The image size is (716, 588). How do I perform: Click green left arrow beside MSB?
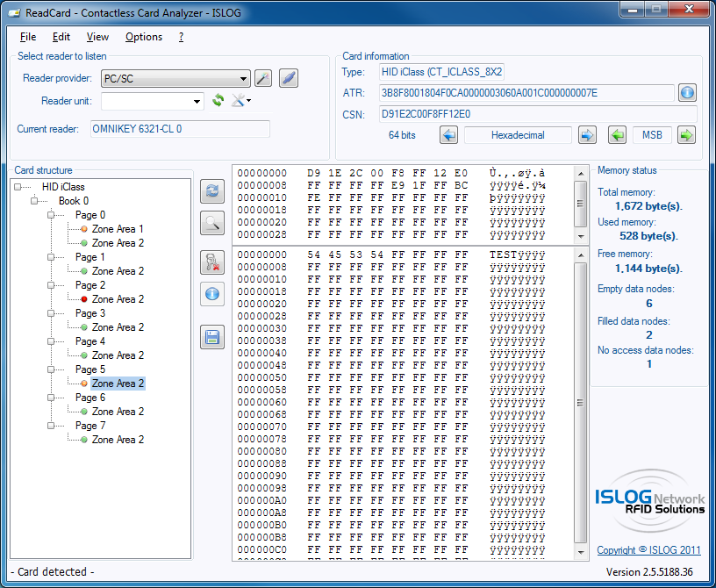click(617, 135)
